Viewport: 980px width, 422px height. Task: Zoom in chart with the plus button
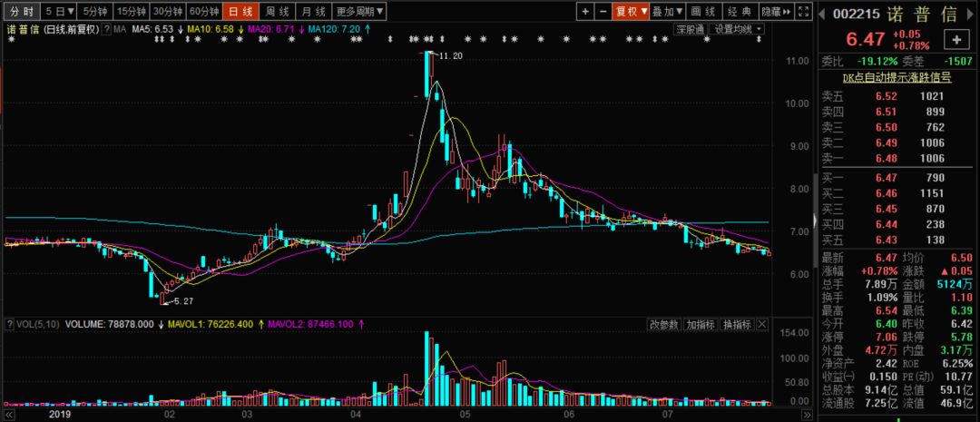tap(585, 11)
